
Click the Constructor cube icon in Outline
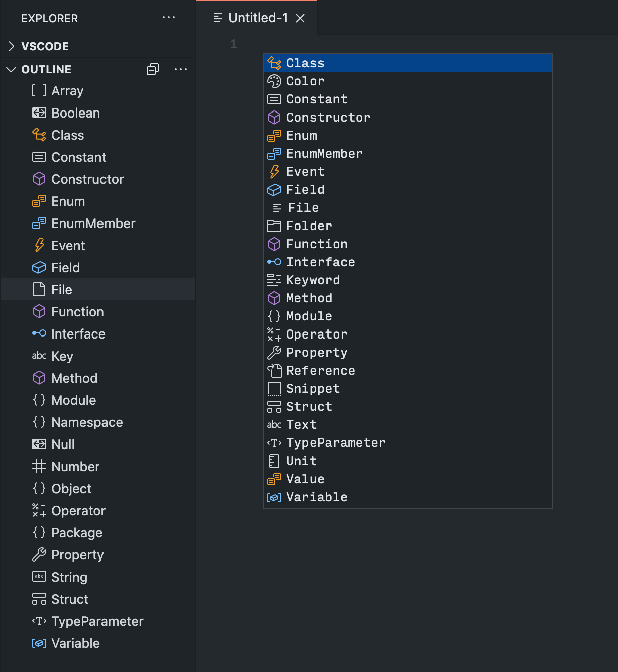coord(39,179)
